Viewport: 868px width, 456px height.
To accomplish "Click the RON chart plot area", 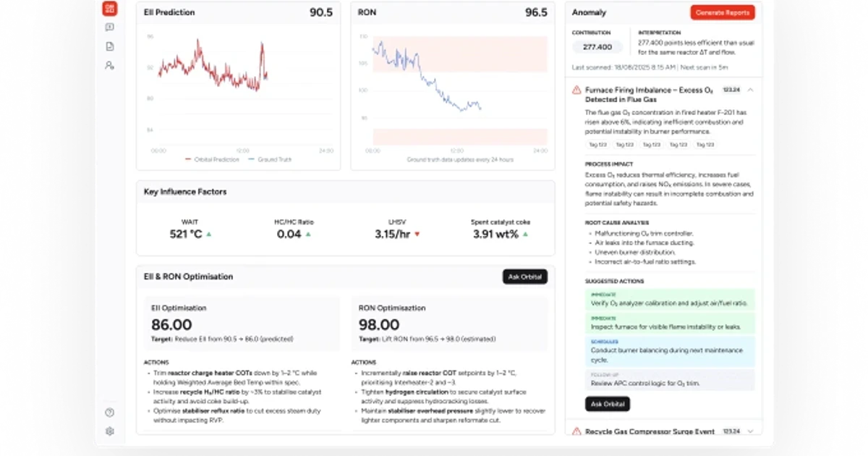I will point(459,90).
